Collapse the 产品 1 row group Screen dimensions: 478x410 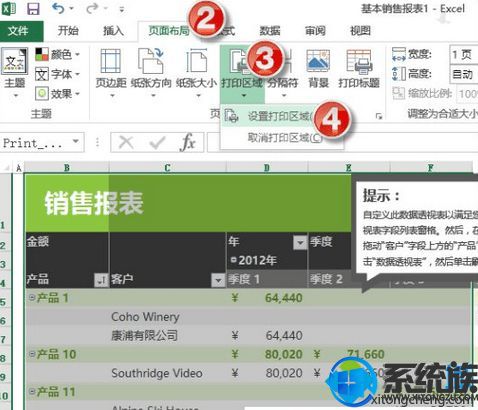31,297
